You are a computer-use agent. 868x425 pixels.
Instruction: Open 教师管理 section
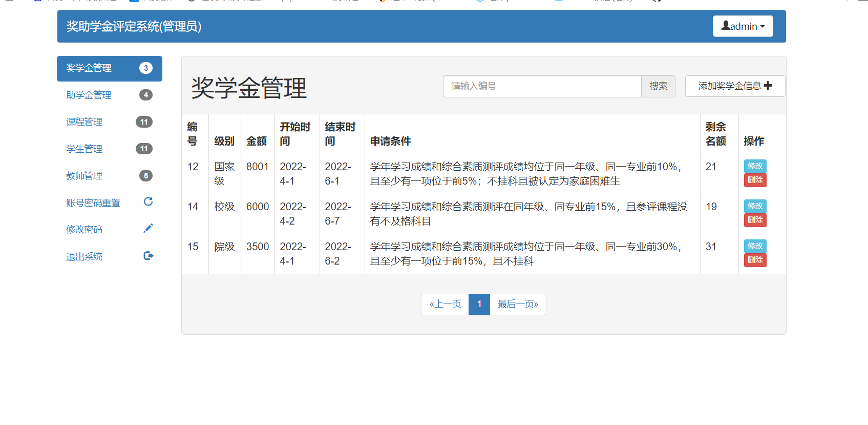(110, 176)
